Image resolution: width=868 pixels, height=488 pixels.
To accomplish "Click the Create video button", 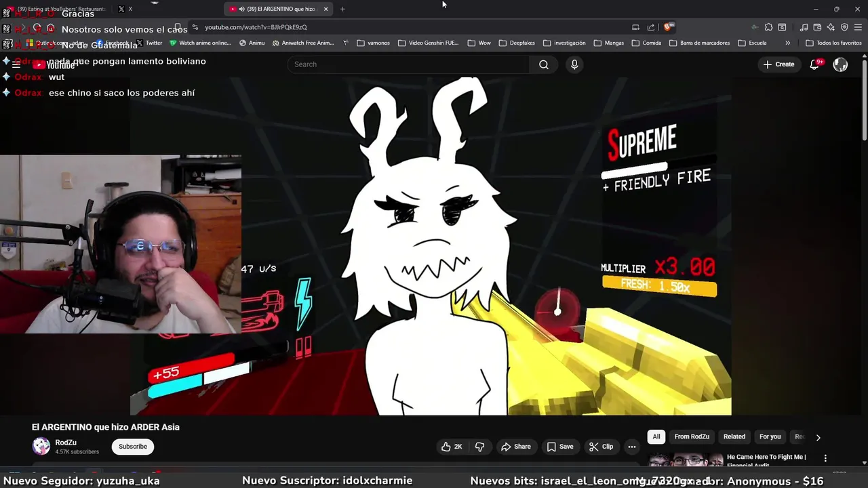I will click(778, 64).
